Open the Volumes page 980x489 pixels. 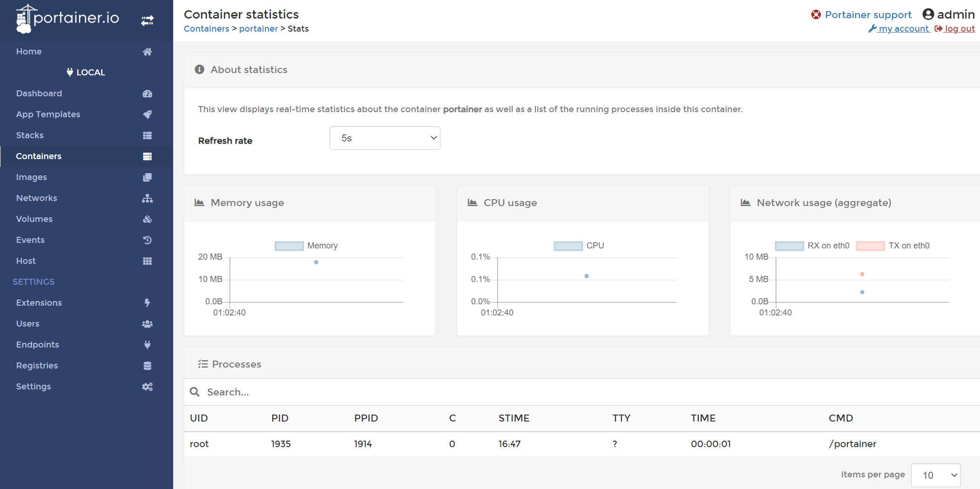click(34, 219)
